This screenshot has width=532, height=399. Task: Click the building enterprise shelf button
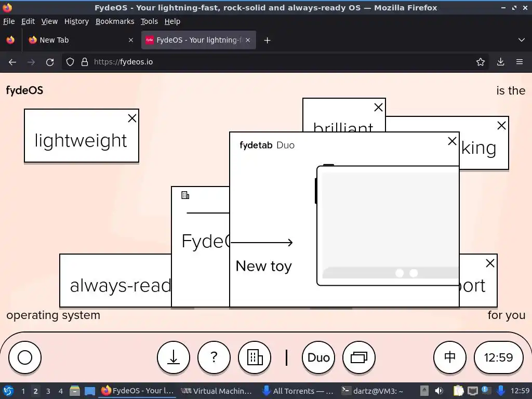255,357
